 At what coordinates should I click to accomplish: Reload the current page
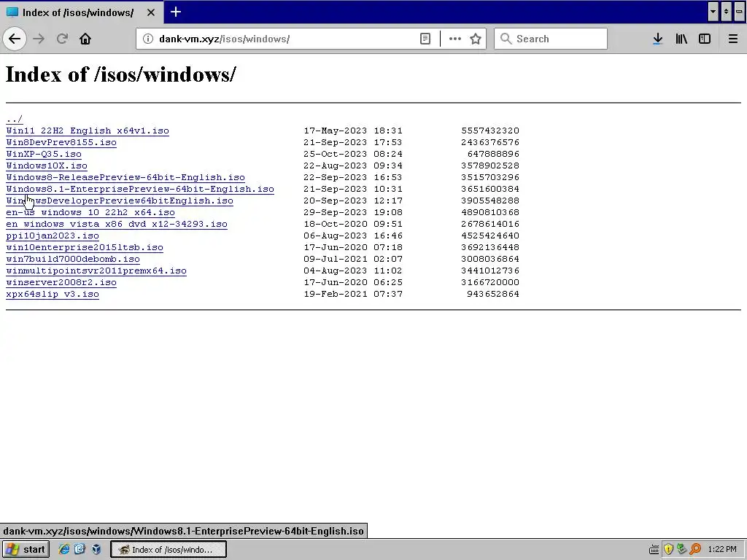pyautogui.click(x=62, y=39)
